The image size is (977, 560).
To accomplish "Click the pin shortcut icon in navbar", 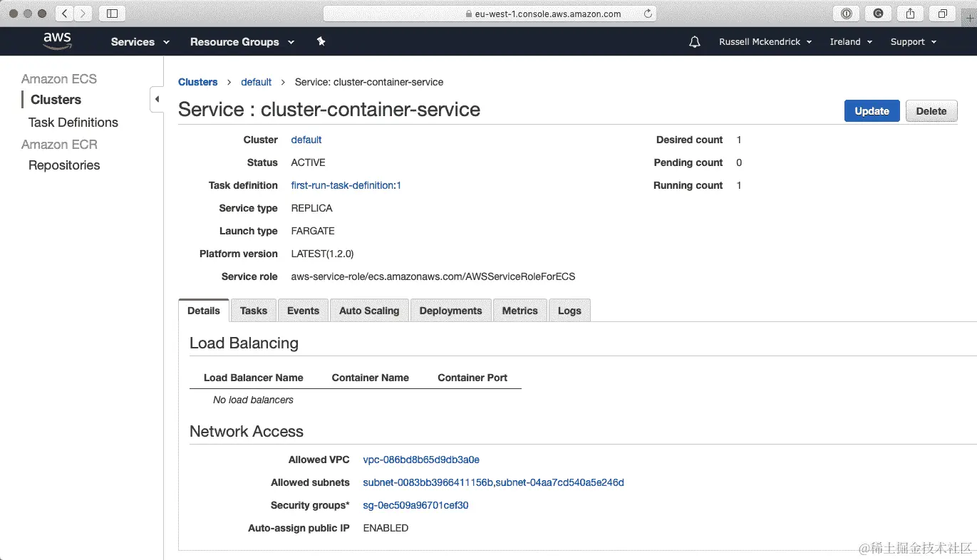I will coord(321,42).
